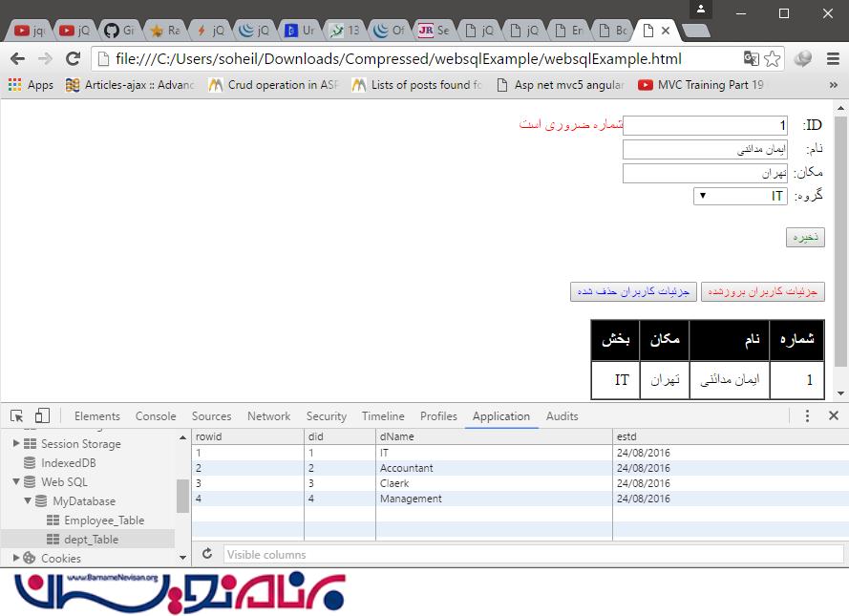Open the 'MVC Training Part 19' bookmark
The width and height of the screenshot is (849, 616).
701,85
